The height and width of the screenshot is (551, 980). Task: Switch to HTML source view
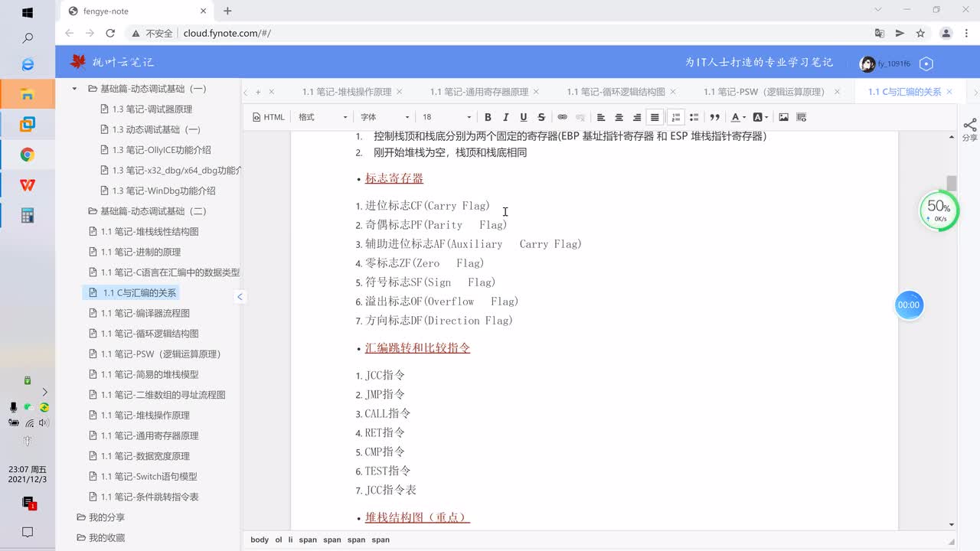pos(269,117)
